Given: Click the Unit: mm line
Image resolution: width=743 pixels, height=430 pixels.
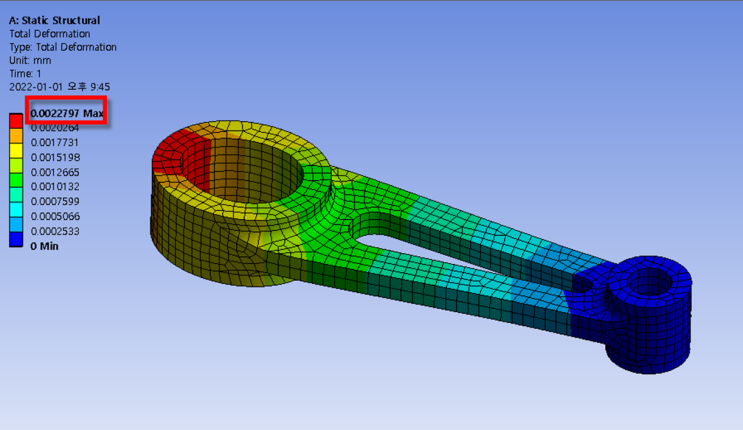Looking at the screenshot, I should [30, 60].
